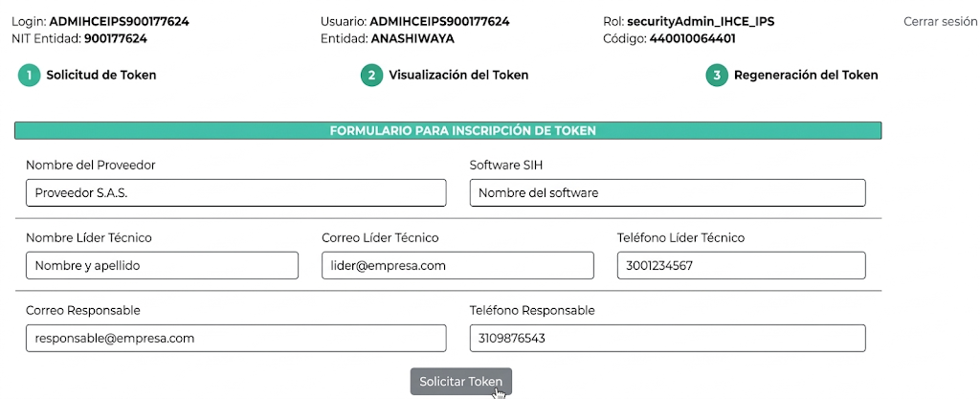
Task: Click the step 3 circle icon
Action: (717, 76)
